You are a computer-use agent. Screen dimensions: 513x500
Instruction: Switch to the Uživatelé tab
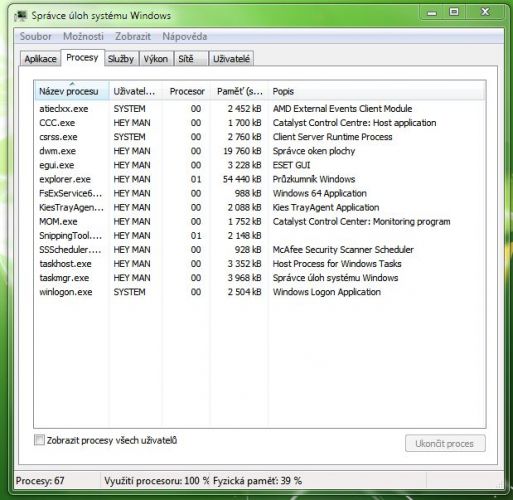coord(231,59)
